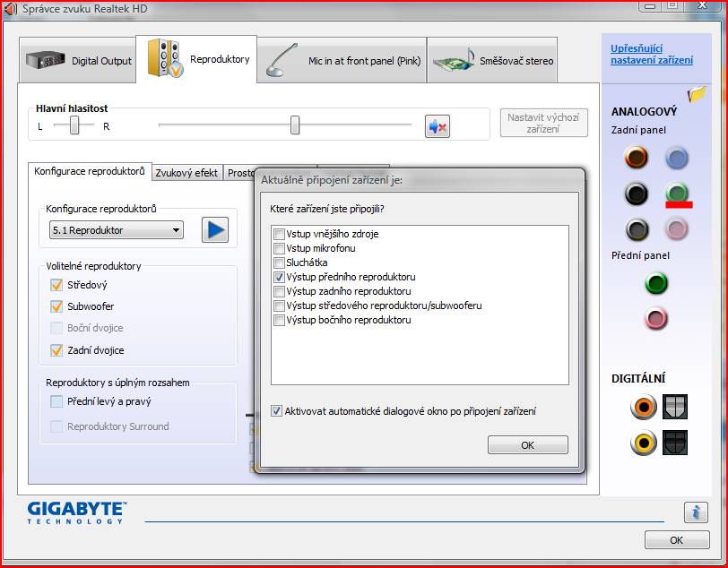This screenshot has height=568, width=728.
Task: Open the information icon above the main OK button
Action: (696, 512)
